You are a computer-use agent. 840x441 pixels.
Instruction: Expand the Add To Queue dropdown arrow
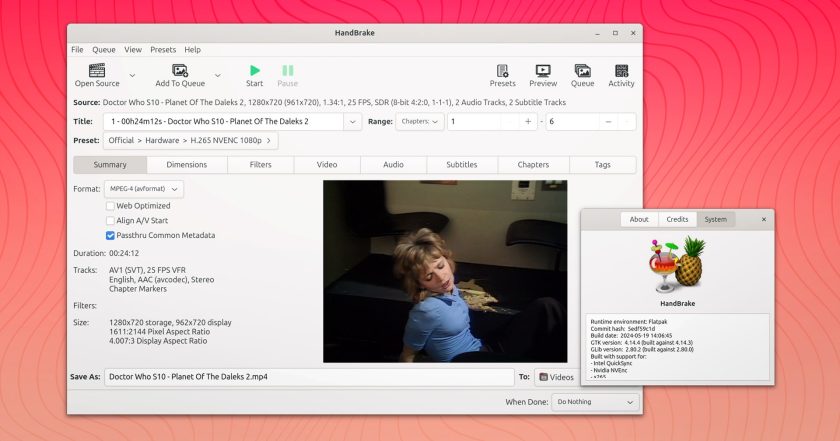click(218, 76)
